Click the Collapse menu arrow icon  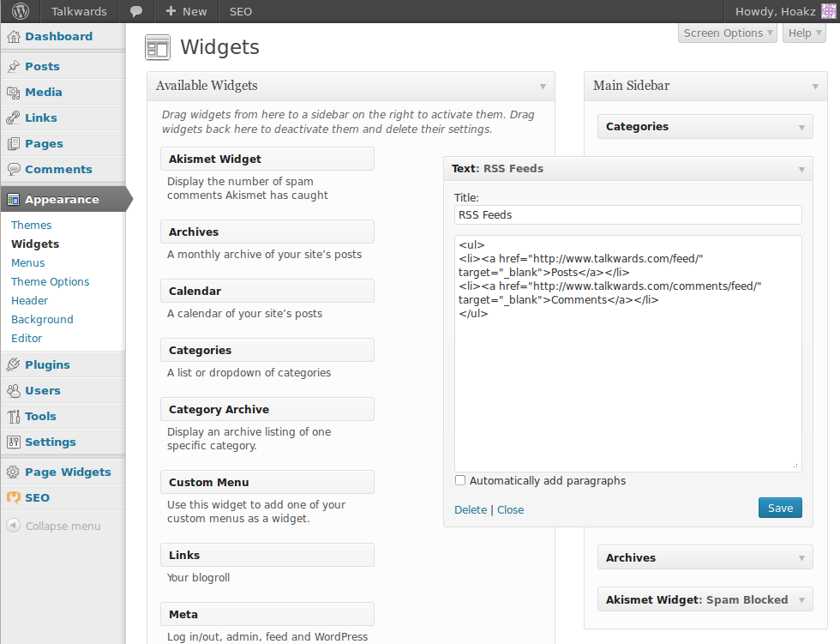[x=13, y=527]
